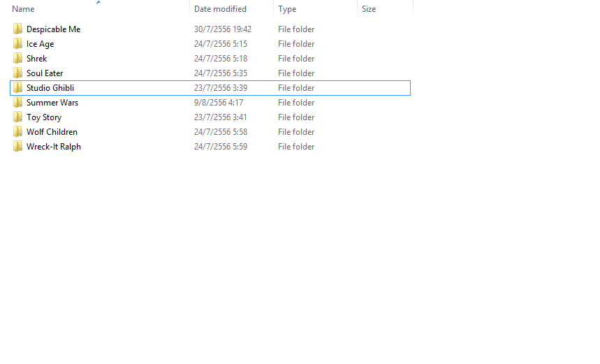Sort by the Type column header
The width and height of the screenshot is (600, 364).
(x=287, y=9)
